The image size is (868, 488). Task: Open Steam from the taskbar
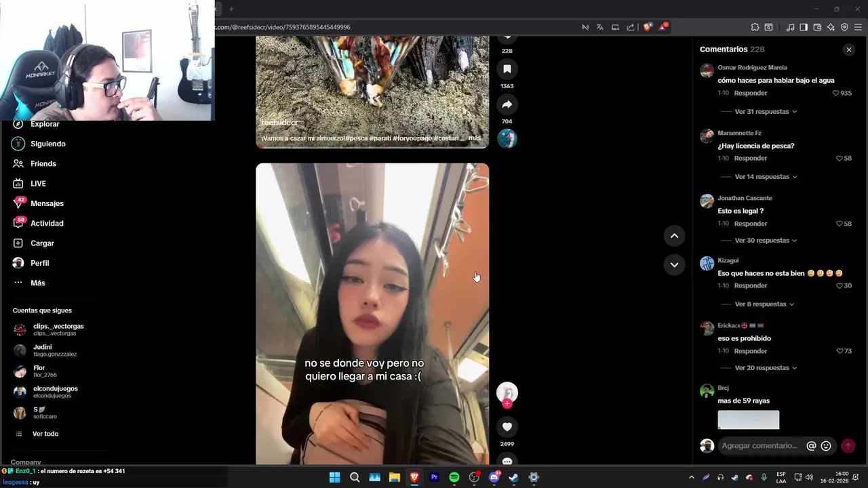[x=514, y=477]
